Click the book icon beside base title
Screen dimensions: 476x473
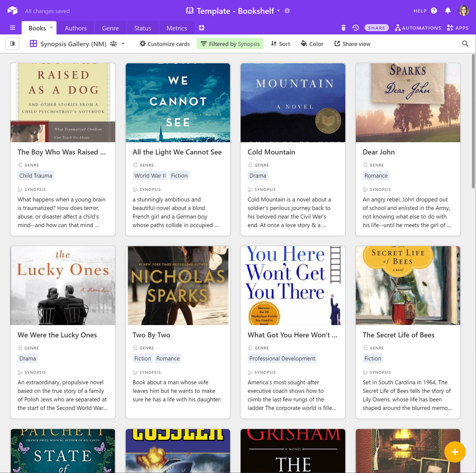[x=190, y=10]
